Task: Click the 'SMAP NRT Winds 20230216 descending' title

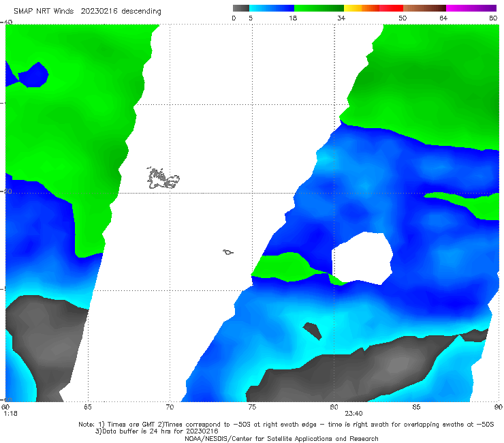Action: pyautogui.click(x=87, y=12)
